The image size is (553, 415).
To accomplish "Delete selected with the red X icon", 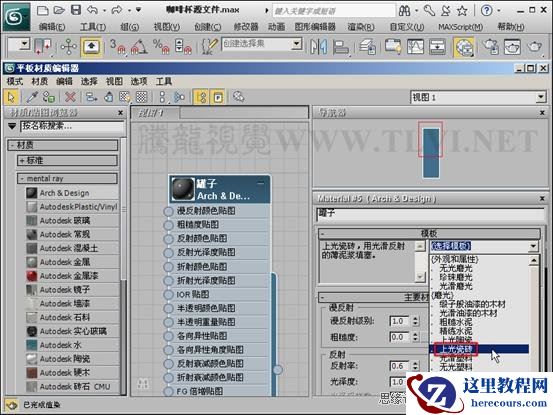I will [x=70, y=97].
